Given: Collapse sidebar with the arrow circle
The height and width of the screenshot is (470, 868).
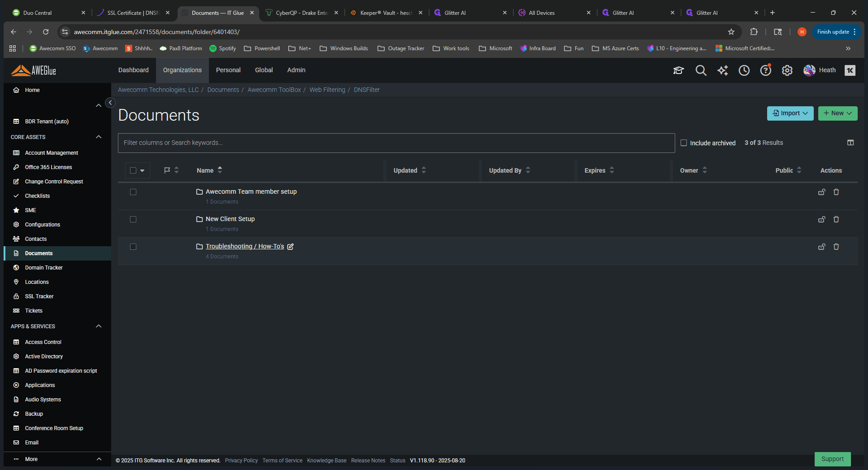Looking at the screenshot, I should [x=110, y=103].
